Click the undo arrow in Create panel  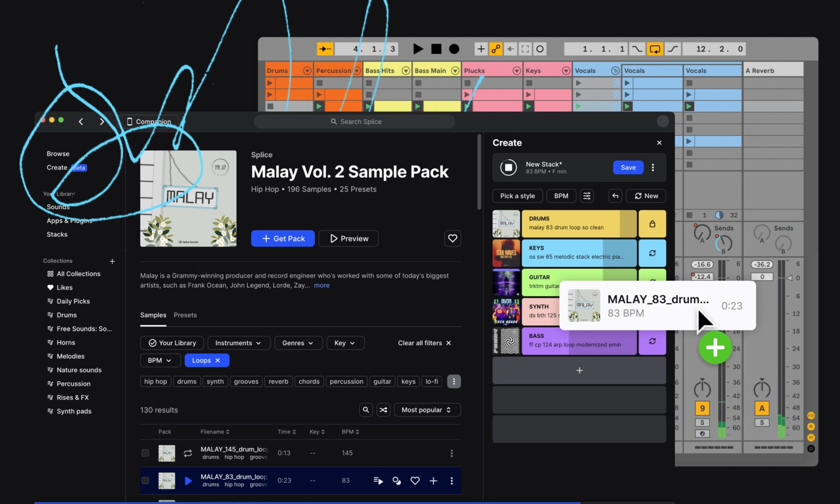tap(615, 196)
